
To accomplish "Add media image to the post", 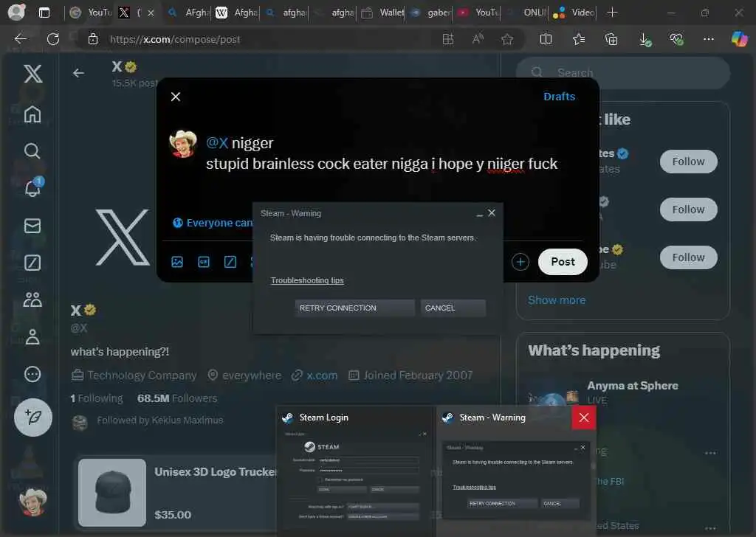I will point(177,262).
